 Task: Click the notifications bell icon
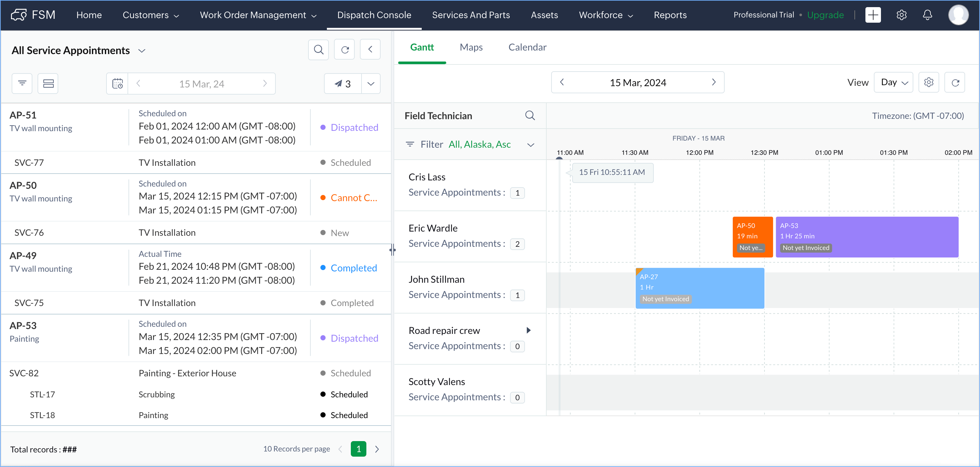coord(928,15)
